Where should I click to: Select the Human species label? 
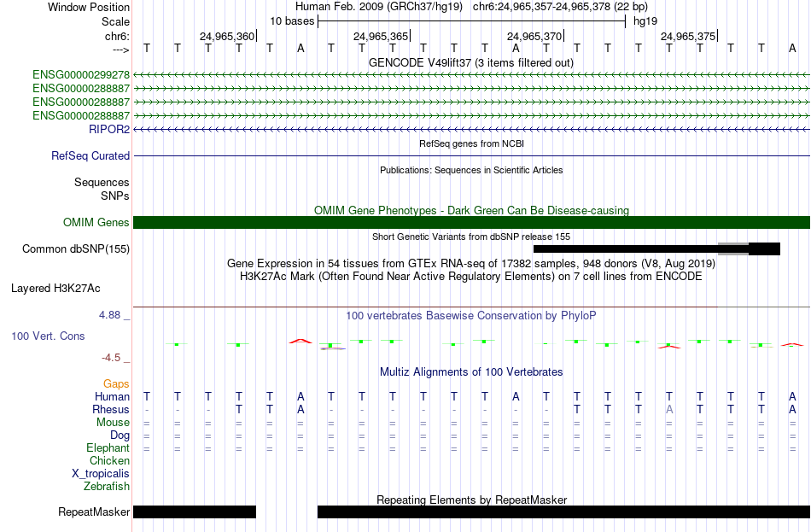pos(112,397)
